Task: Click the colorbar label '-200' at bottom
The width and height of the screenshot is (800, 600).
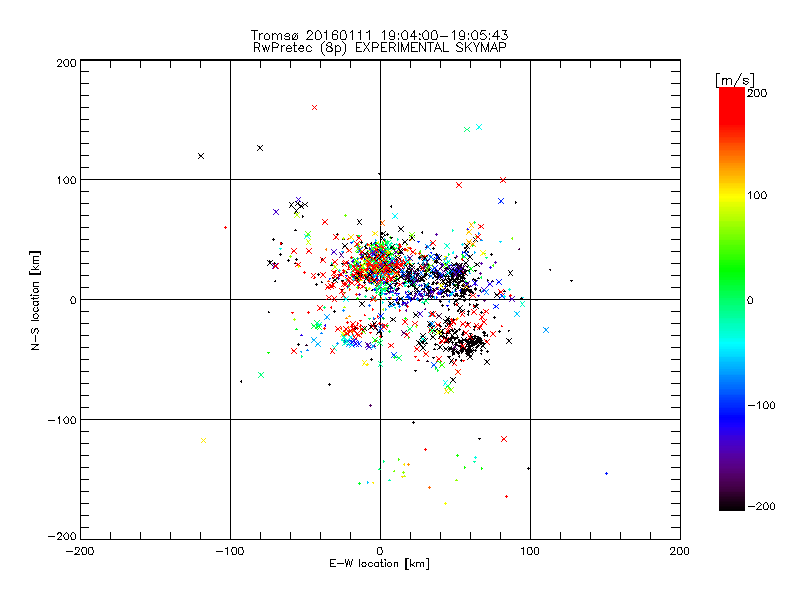Action: pos(761,507)
